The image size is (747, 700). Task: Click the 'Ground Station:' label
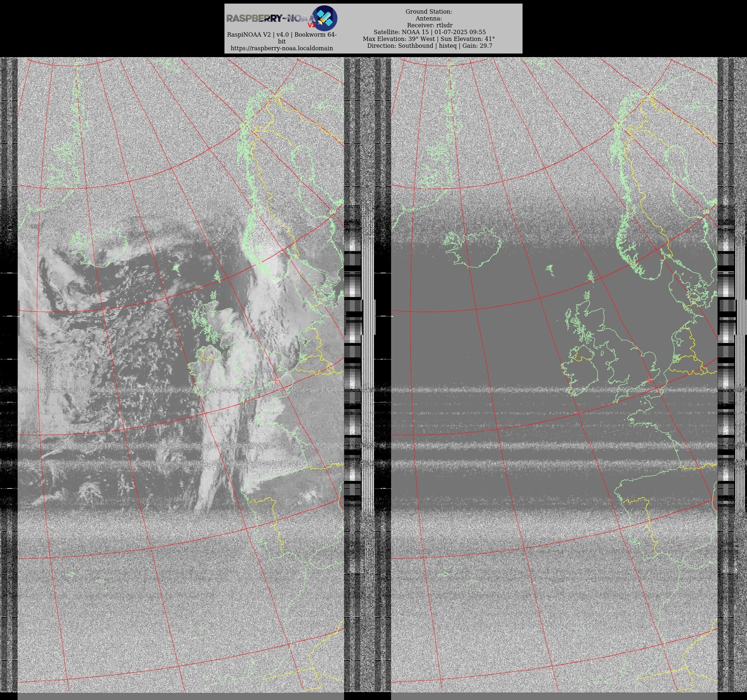pos(428,11)
